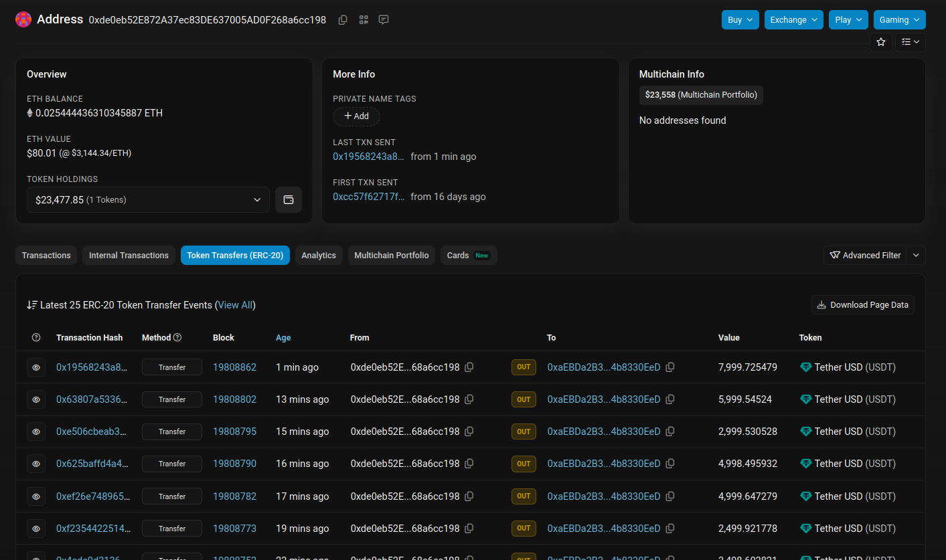
Task: Copy From address in block 19808802 row
Action: coord(469,399)
